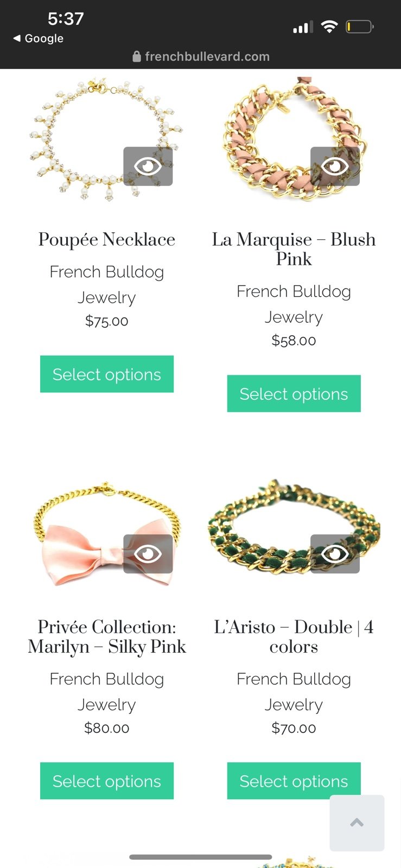Select options for La Marquise Blush Pink
This screenshot has height=868, width=401.
pyautogui.click(x=294, y=393)
